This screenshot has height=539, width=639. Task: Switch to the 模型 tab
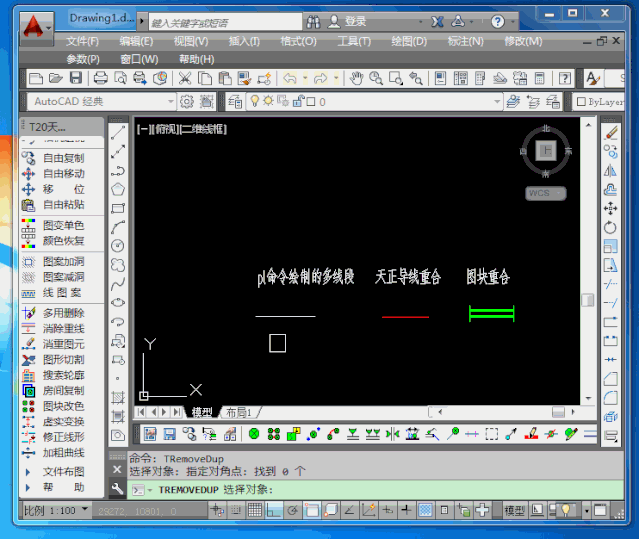pyautogui.click(x=202, y=412)
